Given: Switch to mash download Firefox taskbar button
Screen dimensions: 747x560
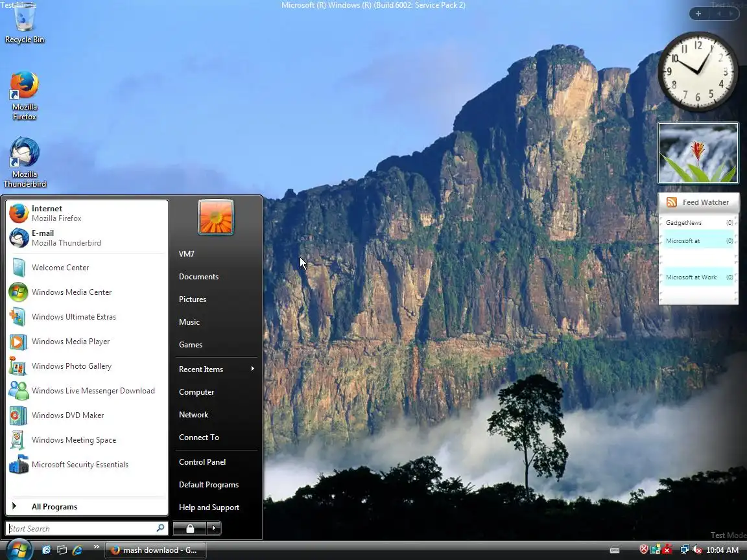Looking at the screenshot, I should [156, 550].
